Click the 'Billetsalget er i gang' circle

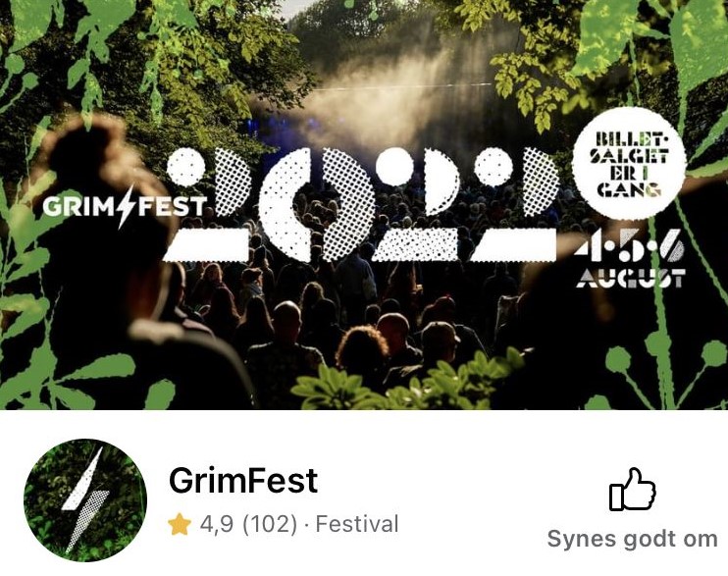[x=630, y=163]
